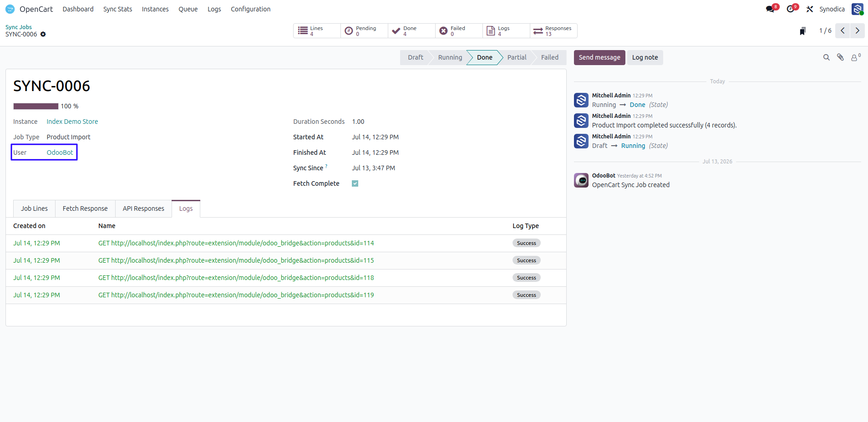Go to previous record arrow
Image resolution: width=868 pixels, height=422 pixels.
pyautogui.click(x=843, y=31)
